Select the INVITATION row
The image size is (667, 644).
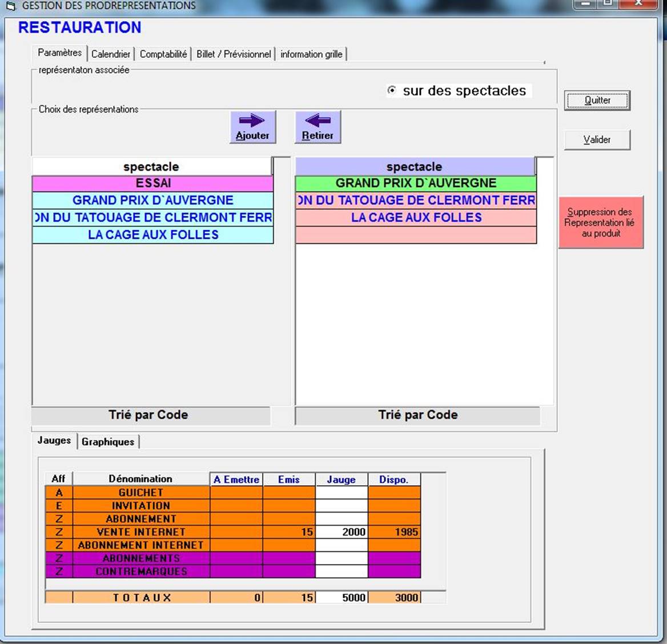click(232, 506)
